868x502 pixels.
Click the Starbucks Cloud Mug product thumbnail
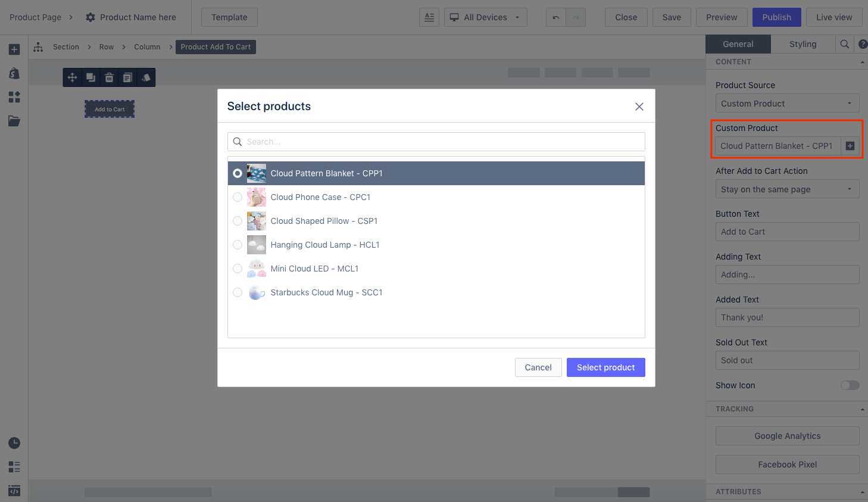click(x=257, y=292)
